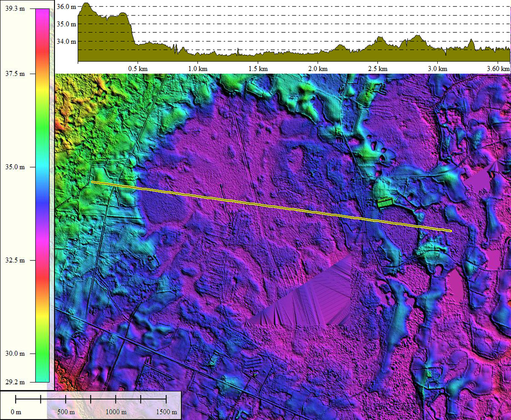Click the western endpoint of the yellow transect line

(x=92, y=182)
